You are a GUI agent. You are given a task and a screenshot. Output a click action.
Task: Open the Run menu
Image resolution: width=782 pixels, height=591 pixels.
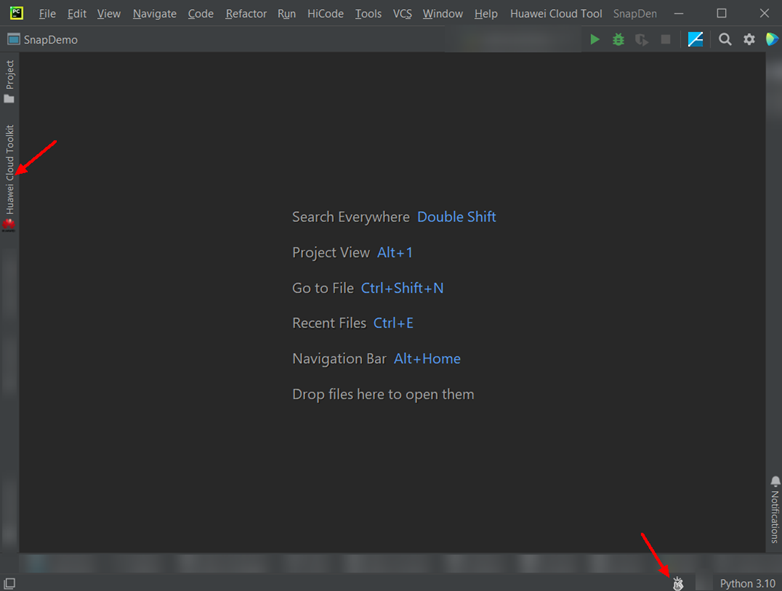pos(287,13)
